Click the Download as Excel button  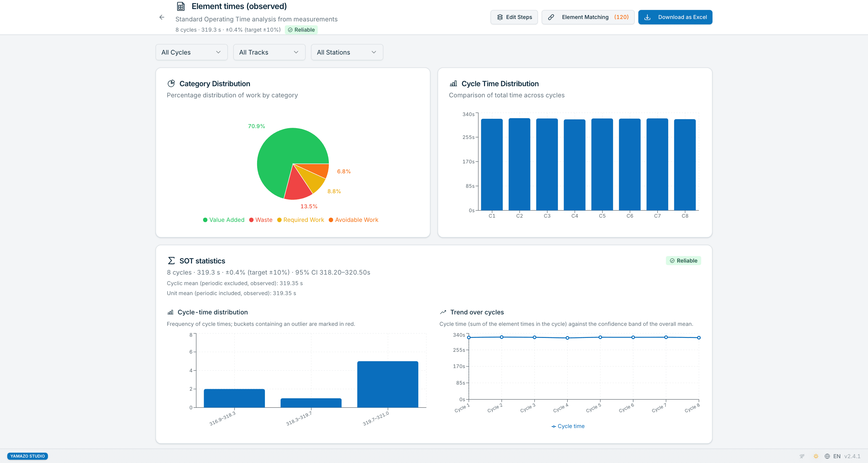tap(675, 17)
